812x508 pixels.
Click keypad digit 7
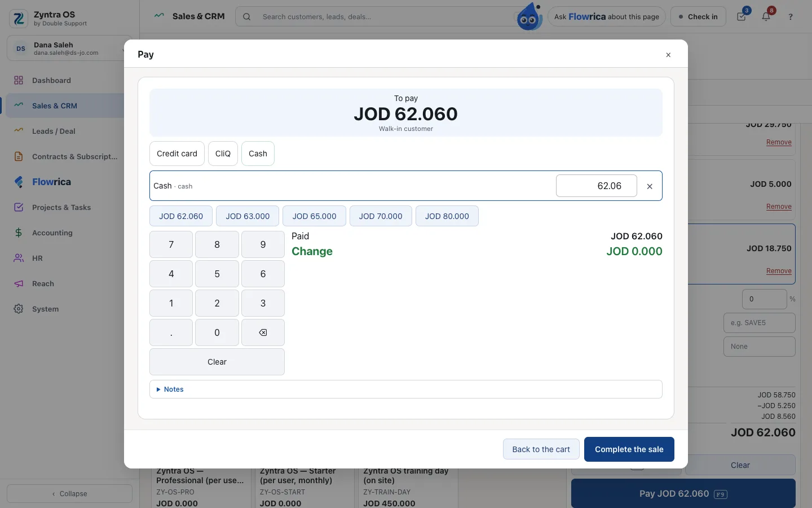[x=171, y=244]
